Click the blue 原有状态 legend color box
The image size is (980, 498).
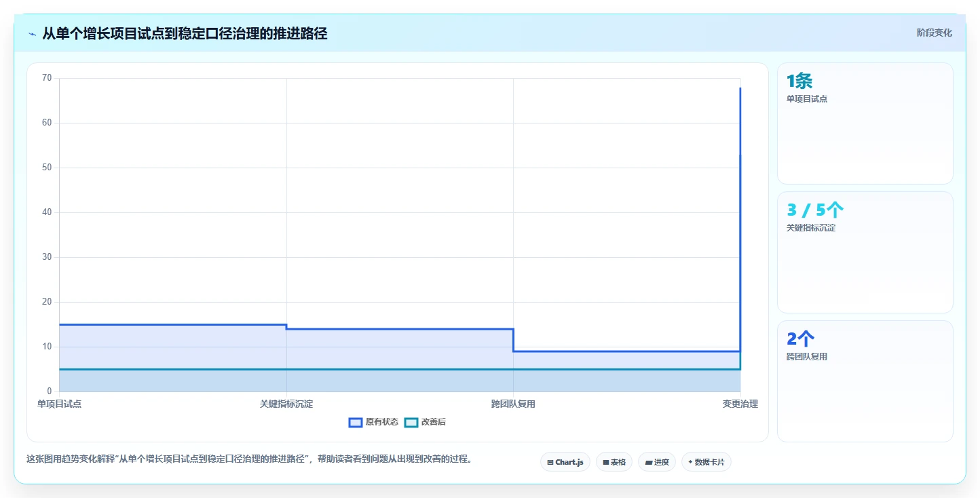pyautogui.click(x=356, y=422)
